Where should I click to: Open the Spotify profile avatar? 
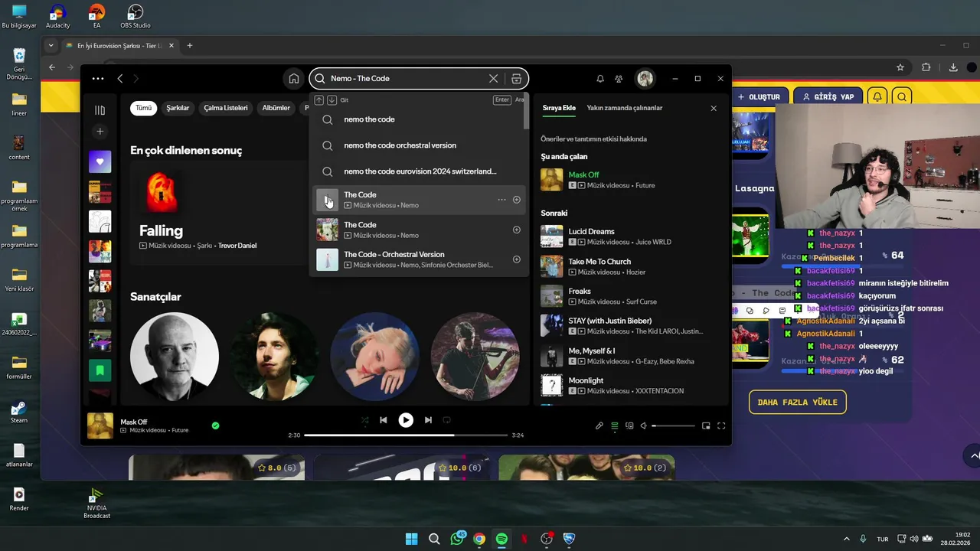645,79
